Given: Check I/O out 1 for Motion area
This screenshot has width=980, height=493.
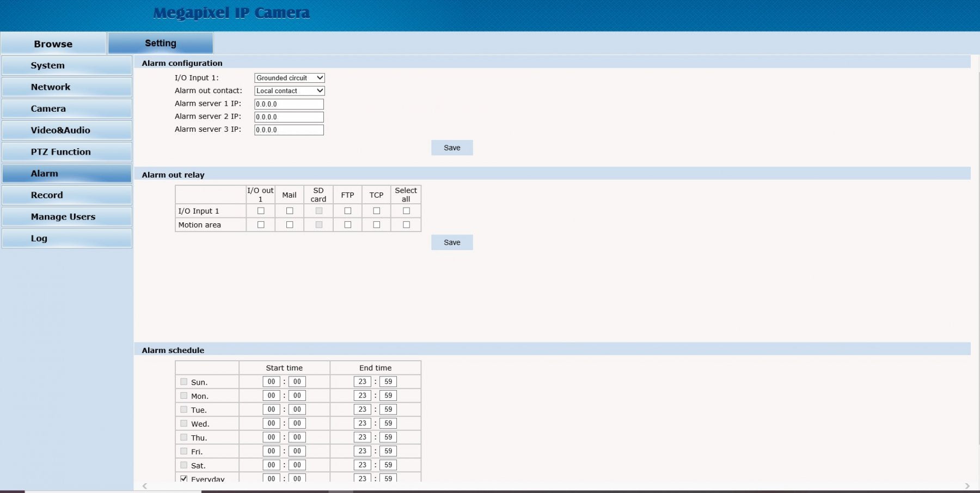Looking at the screenshot, I should [x=261, y=224].
